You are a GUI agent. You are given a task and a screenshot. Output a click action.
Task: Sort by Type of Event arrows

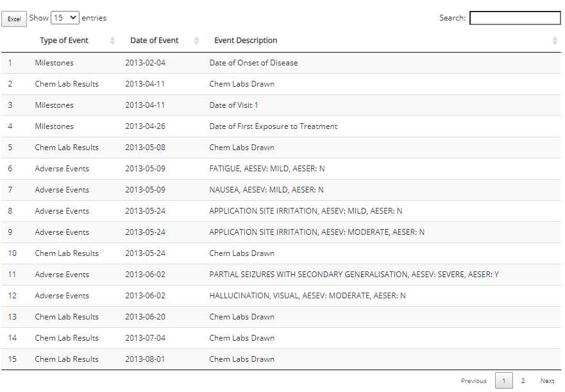tap(112, 41)
